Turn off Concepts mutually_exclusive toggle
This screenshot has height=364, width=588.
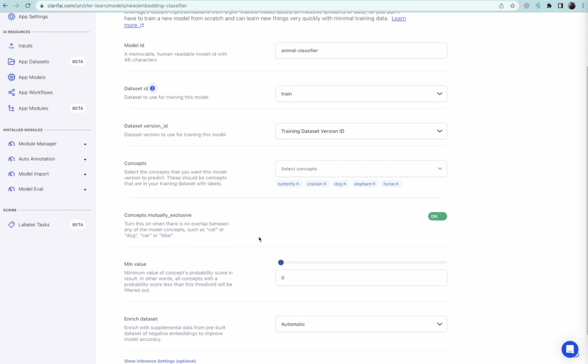(437, 216)
